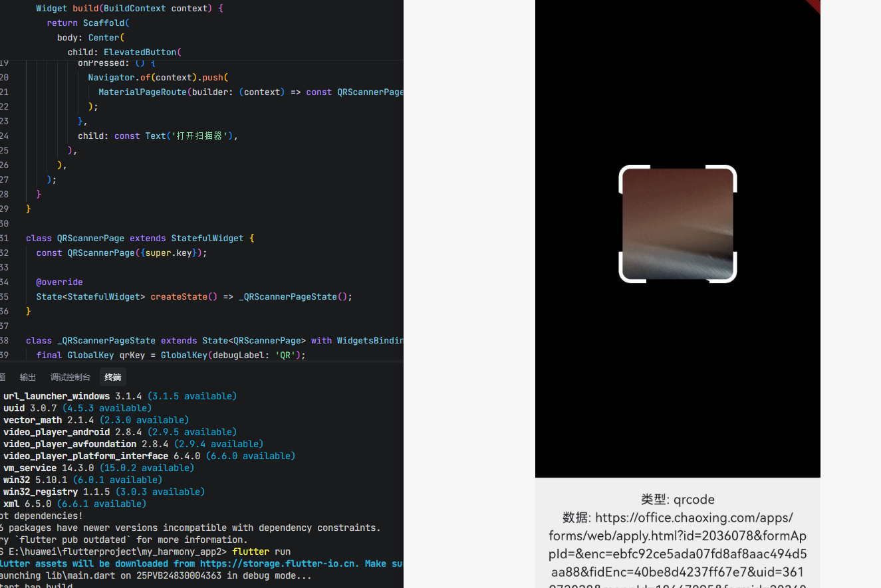Image resolution: width=881 pixels, height=588 pixels.
Task: Open the 调试控制台 tab
Action: click(x=70, y=377)
